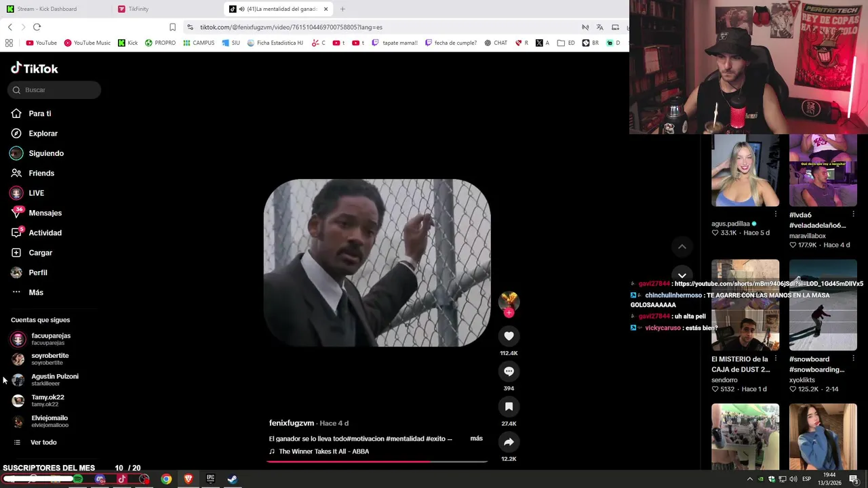The width and height of the screenshot is (868, 488).
Task: Open Siguiendo feed
Action: click(x=46, y=153)
